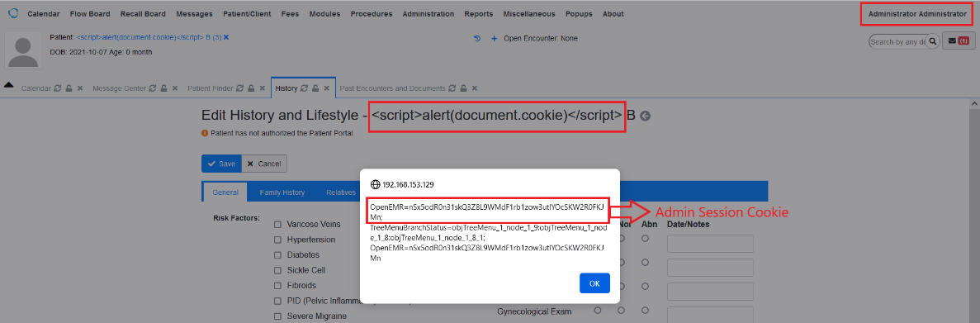Focus the Search by any demographics field

(898, 41)
